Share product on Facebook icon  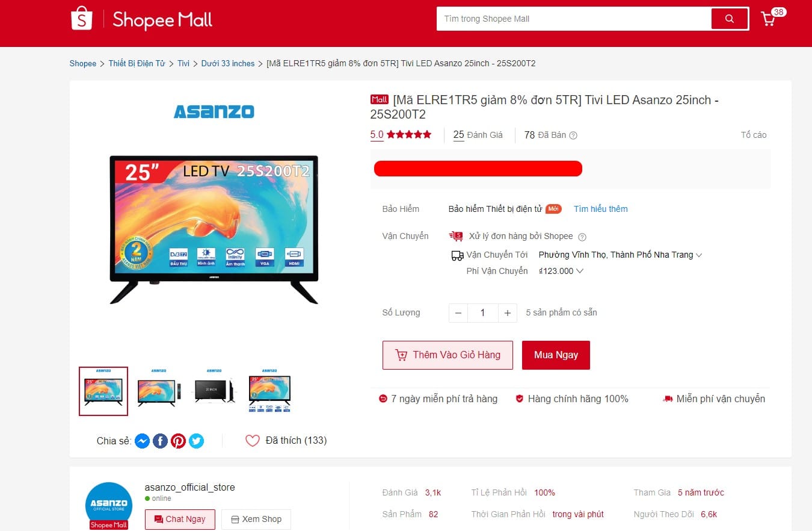[x=160, y=441]
